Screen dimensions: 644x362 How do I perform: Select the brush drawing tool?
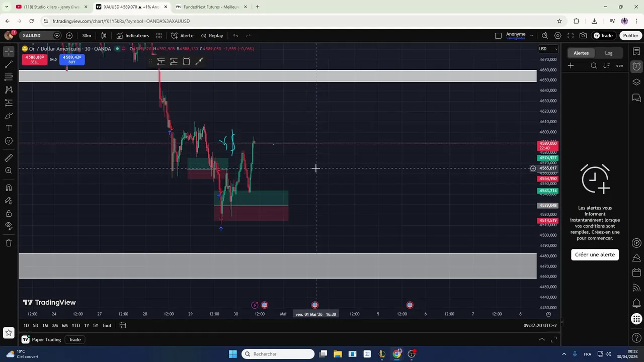tap(9, 115)
